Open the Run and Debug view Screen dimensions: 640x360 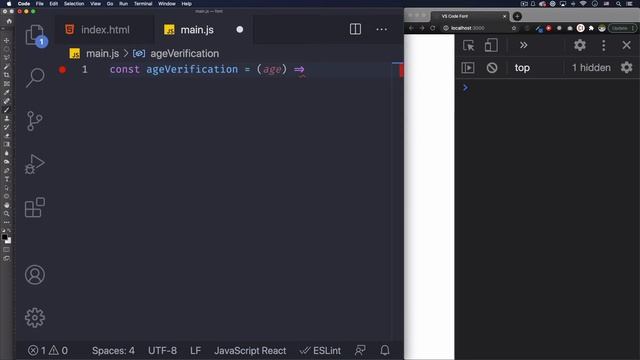point(35,164)
